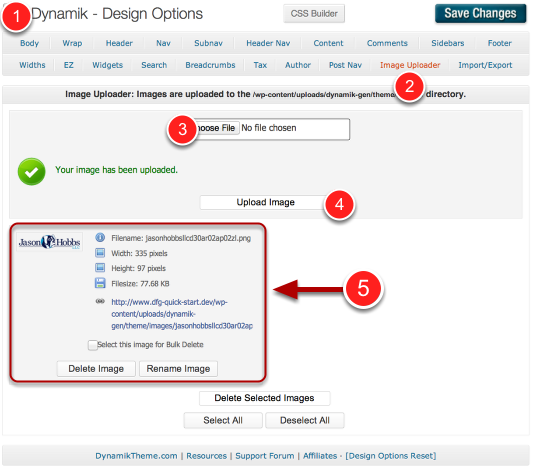Tick Select this image for Bulk Delete
Image resolution: width=540 pixels, height=470 pixels.
[93, 345]
